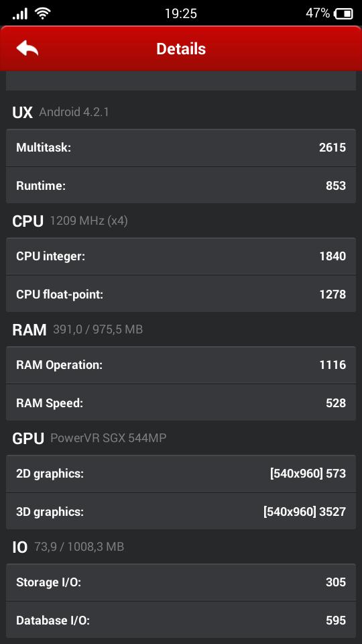Open the CPU float-point result row

[x=181, y=294]
